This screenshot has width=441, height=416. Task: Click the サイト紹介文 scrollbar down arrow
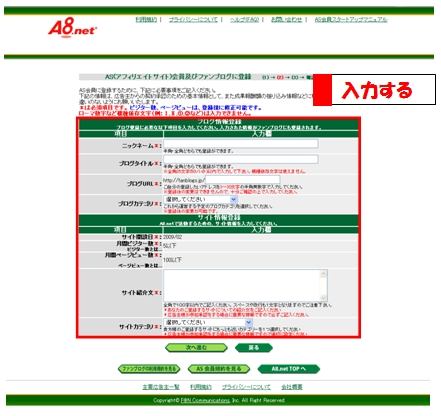(323, 297)
